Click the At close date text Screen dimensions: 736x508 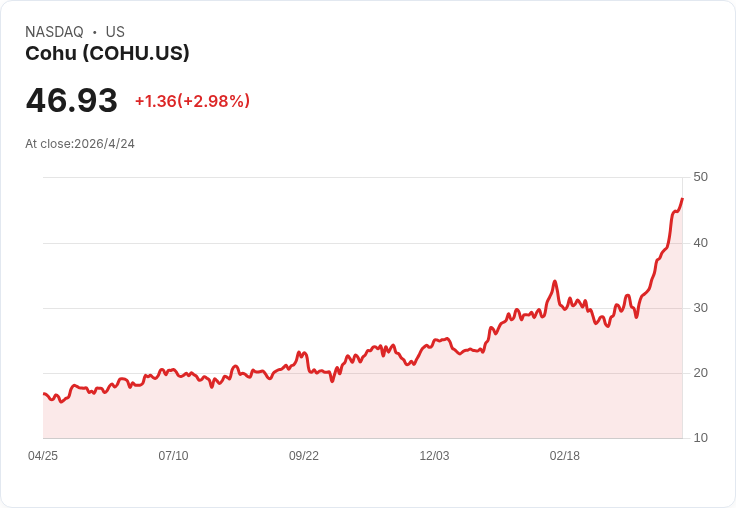(80, 143)
